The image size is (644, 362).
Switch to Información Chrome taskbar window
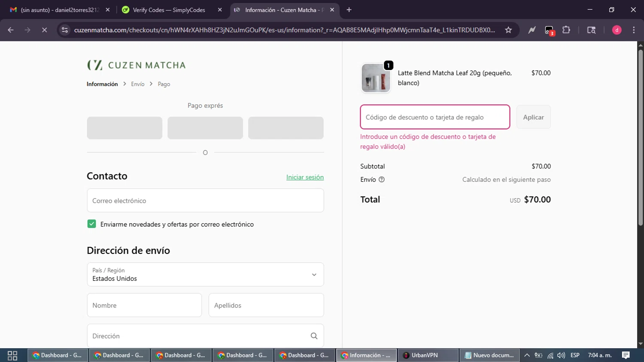[x=366, y=355]
